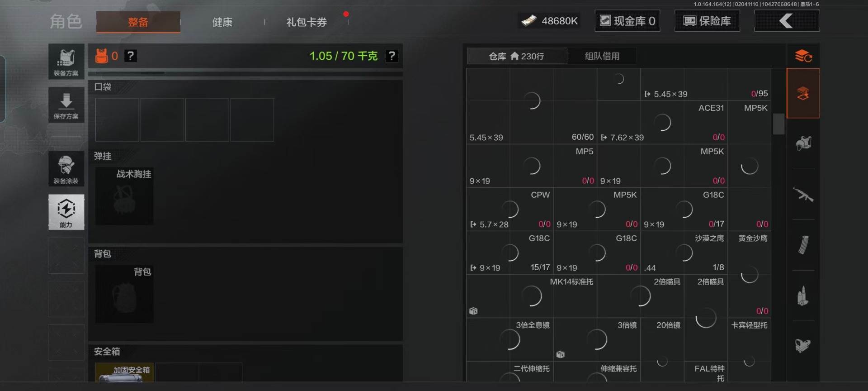Filter warehouse by sight attachments icon
This screenshot has height=391, width=868.
[803, 346]
